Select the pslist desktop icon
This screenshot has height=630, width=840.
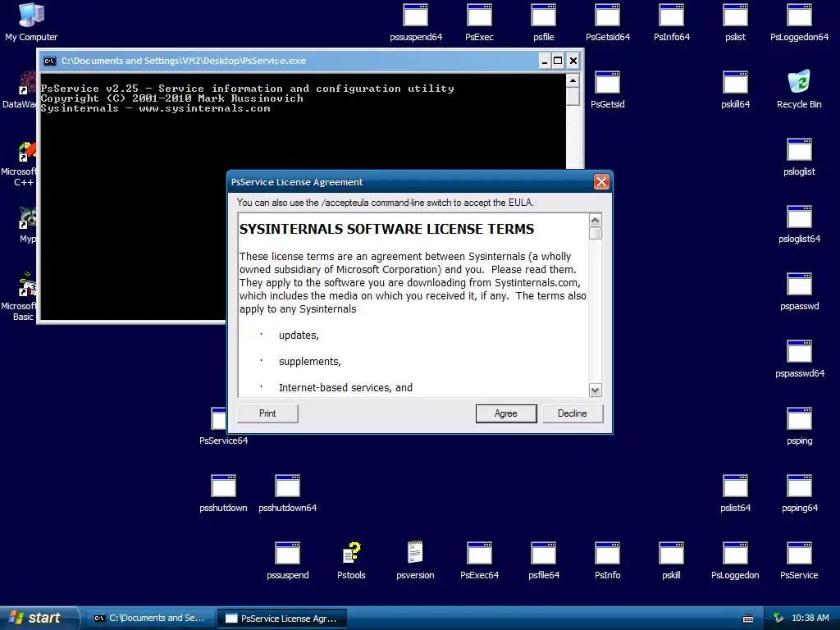click(735, 22)
